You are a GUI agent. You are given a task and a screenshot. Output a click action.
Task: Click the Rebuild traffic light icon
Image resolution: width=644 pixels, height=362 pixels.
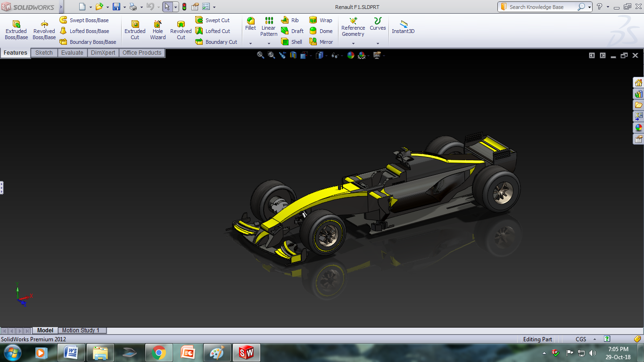tap(184, 7)
